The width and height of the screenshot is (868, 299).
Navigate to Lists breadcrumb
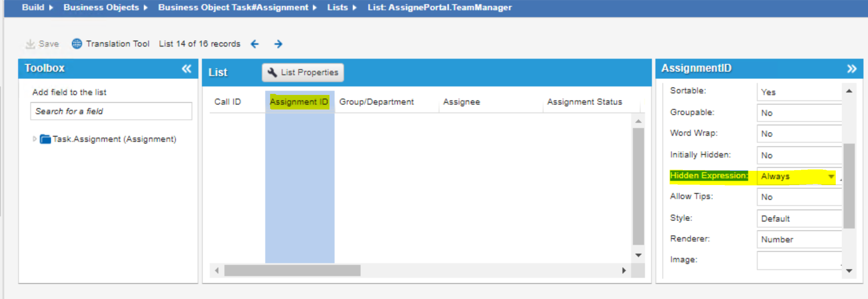click(337, 7)
